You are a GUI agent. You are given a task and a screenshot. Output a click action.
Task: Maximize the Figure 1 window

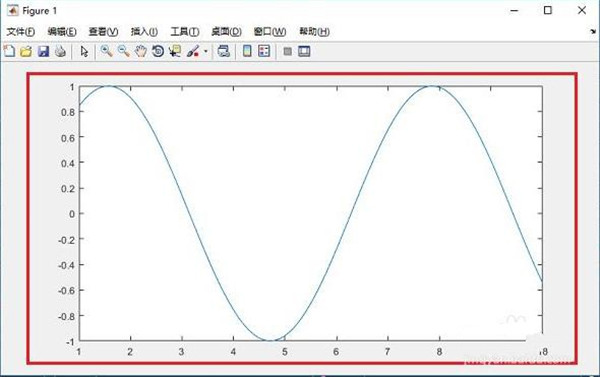pos(548,10)
